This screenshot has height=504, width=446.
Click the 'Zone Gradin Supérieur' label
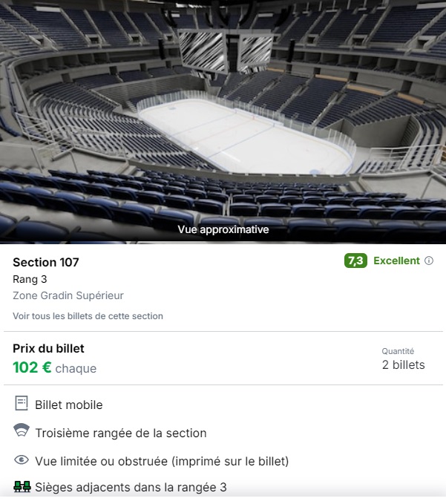click(68, 295)
